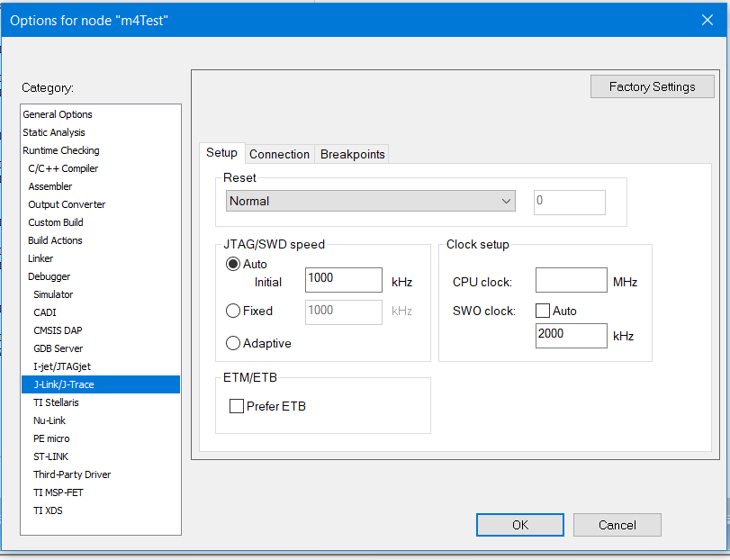The width and height of the screenshot is (730, 560).
Task: Click the SWO clock kHz field
Action: 571,335
